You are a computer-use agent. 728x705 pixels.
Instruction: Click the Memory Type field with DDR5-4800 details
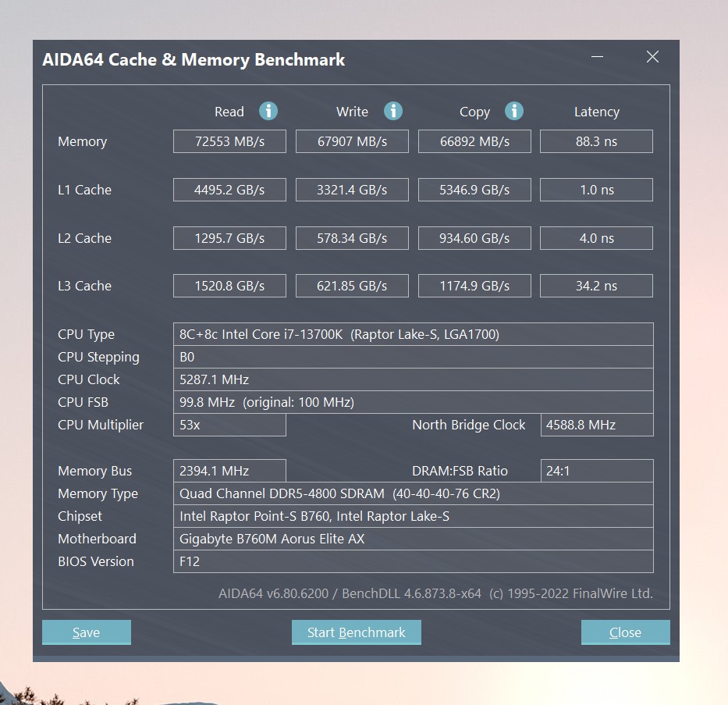pyautogui.click(x=413, y=493)
